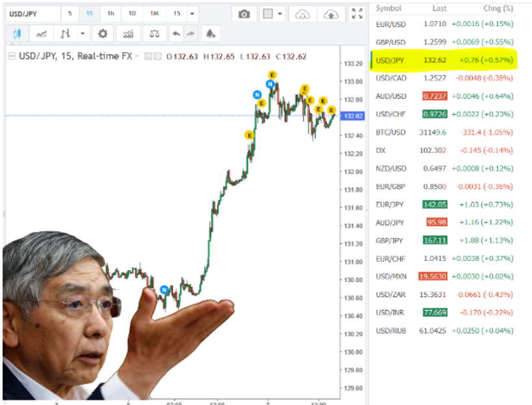Create an alert with the bell-plus icon
Viewport: 532px width, 405px height.
coord(211,34)
